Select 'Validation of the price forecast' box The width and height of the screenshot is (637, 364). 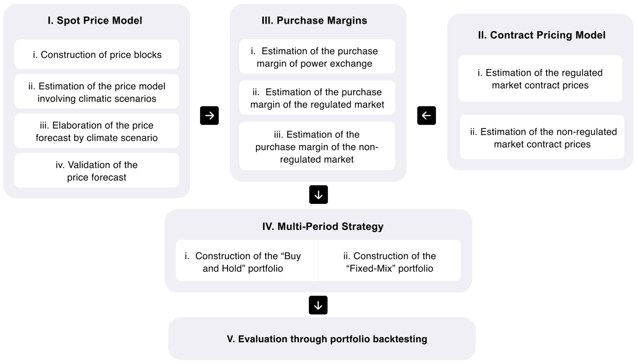coord(97,171)
